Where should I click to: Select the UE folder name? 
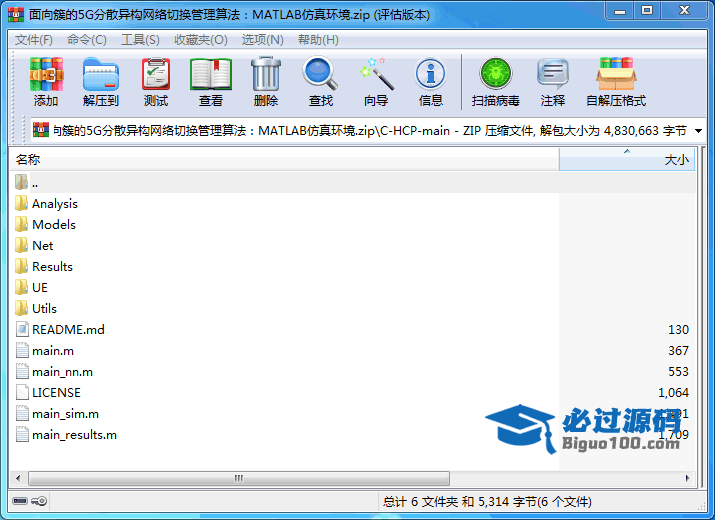click(40, 287)
